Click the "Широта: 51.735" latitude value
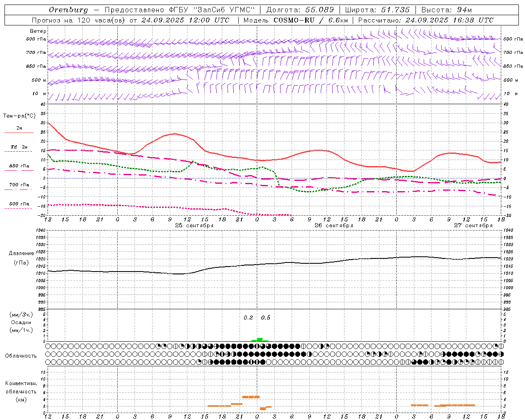Viewport: 525px width, 420px height. 377,10
